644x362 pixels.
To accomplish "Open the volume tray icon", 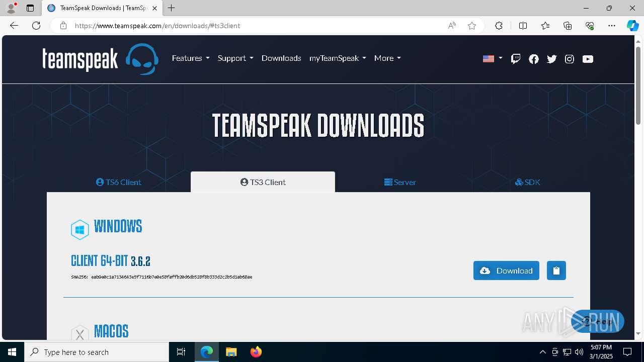I will (x=579, y=352).
